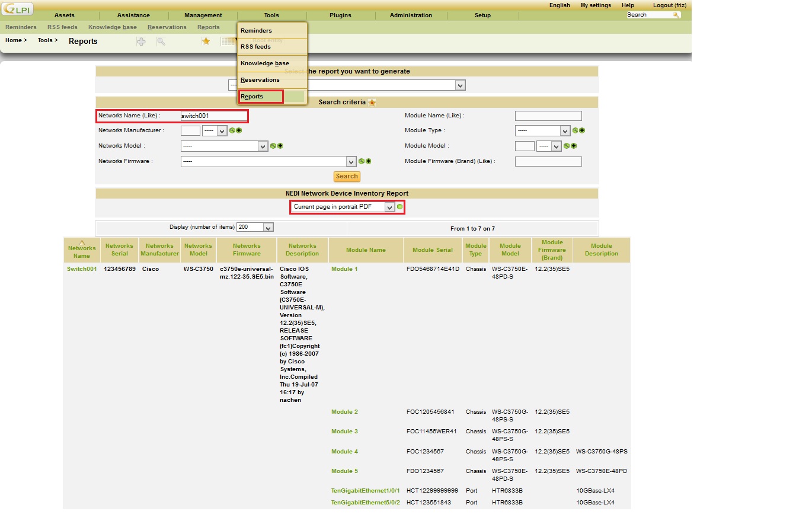Click the entity grid icon in breadcrumb bar
The image size is (812, 524).
(228, 41)
